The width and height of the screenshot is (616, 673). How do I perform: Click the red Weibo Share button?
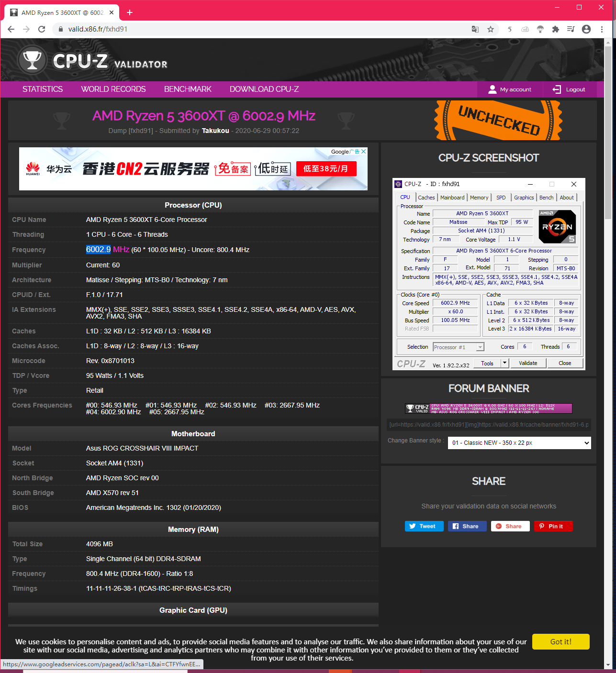510,526
